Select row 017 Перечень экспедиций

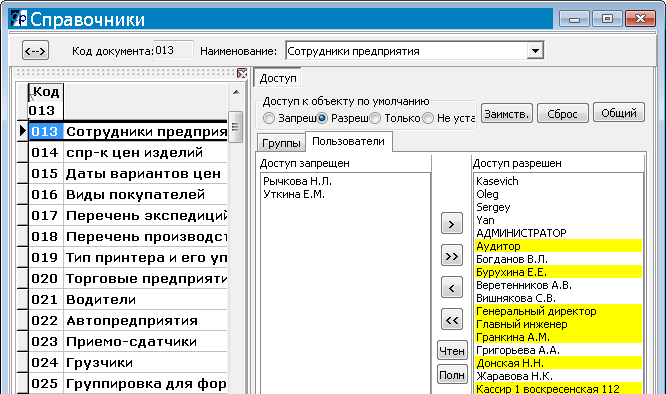128,216
